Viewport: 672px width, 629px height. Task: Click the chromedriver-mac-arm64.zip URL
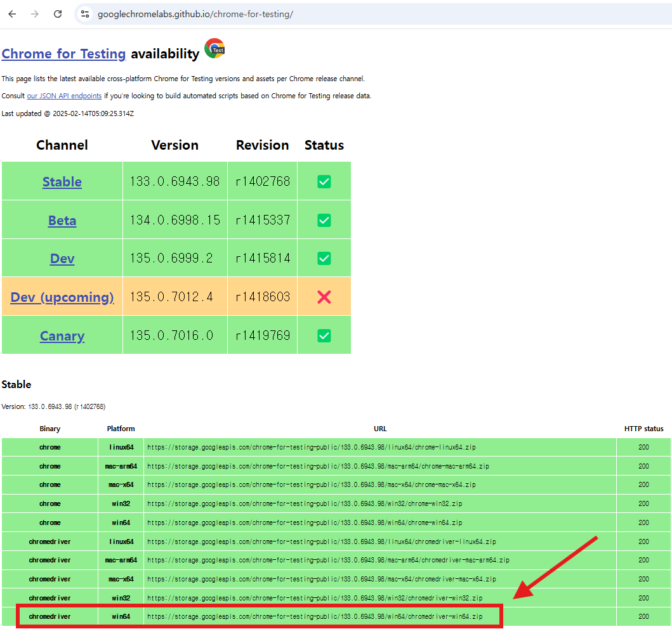pyautogui.click(x=328, y=560)
